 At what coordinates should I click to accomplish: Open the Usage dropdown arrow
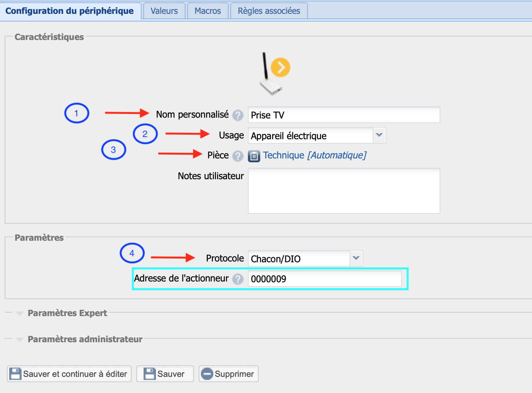379,135
